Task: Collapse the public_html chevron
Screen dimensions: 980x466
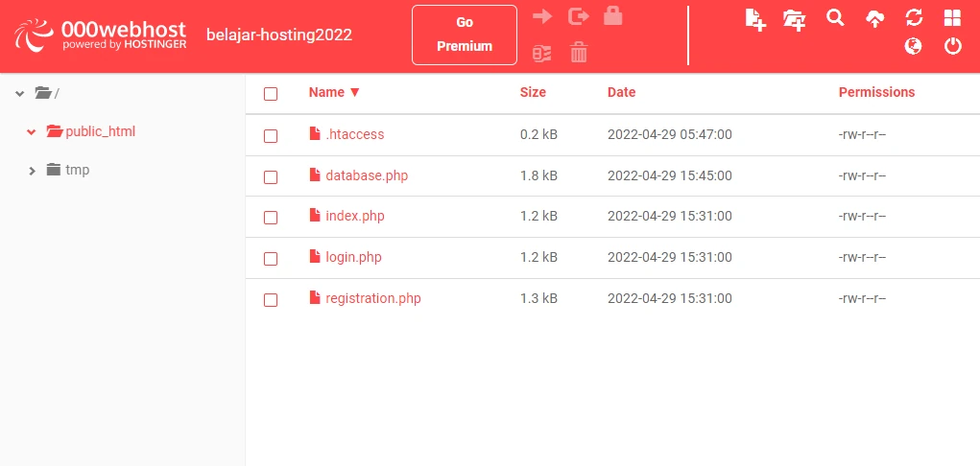Action: click(32, 131)
